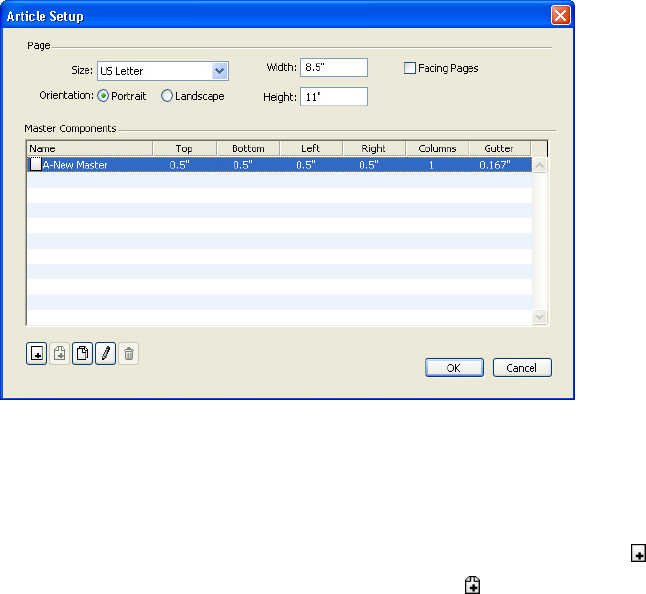Image resolution: width=646 pixels, height=594 pixels.
Task: Open the Size dropdown showing US Letter
Action: (x=163, y=71)
